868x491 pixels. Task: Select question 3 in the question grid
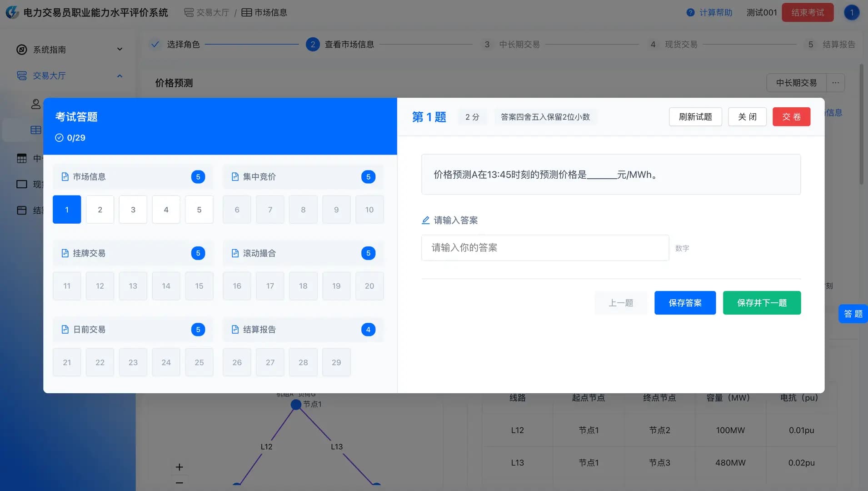click(133, 210)
